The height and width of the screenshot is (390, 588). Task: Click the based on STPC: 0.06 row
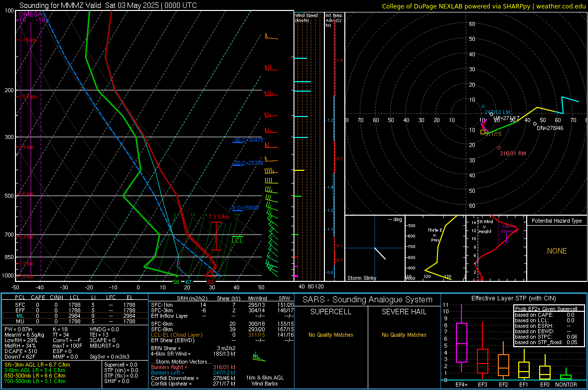tap(546, 337)
